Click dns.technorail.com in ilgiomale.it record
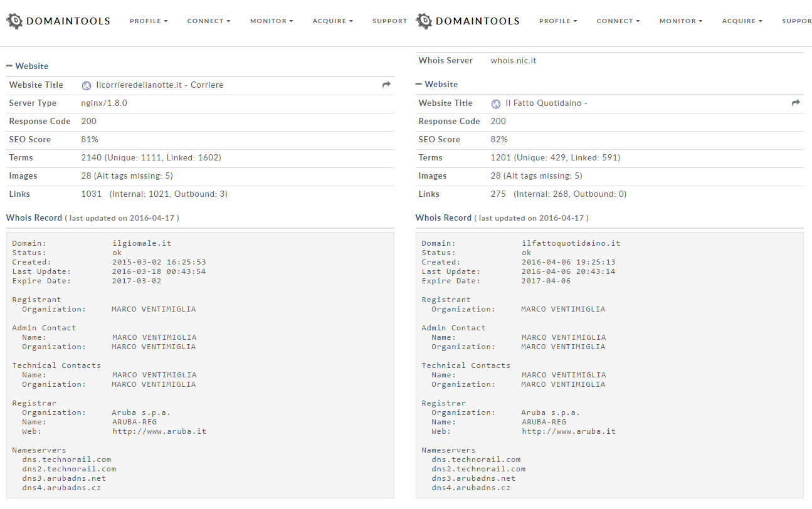This screenshot has width=812, height=509. tap(66, 459)
